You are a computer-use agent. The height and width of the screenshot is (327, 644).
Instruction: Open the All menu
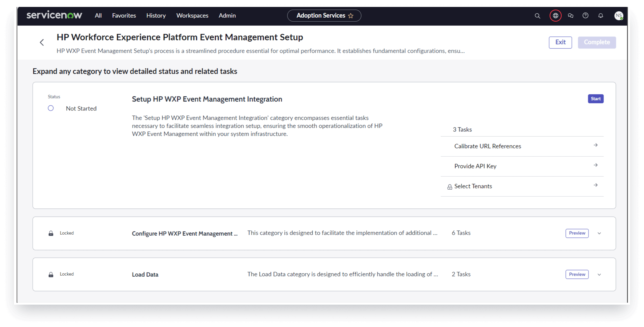click(98, 15)
